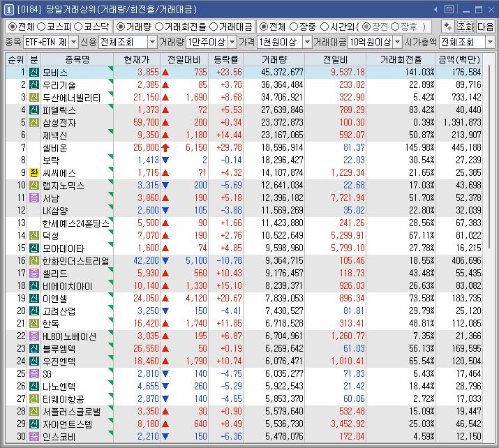This screenshot has width=499, height=448.
Task: Sort by 금액(백만) column header
Action: [459, 59]
